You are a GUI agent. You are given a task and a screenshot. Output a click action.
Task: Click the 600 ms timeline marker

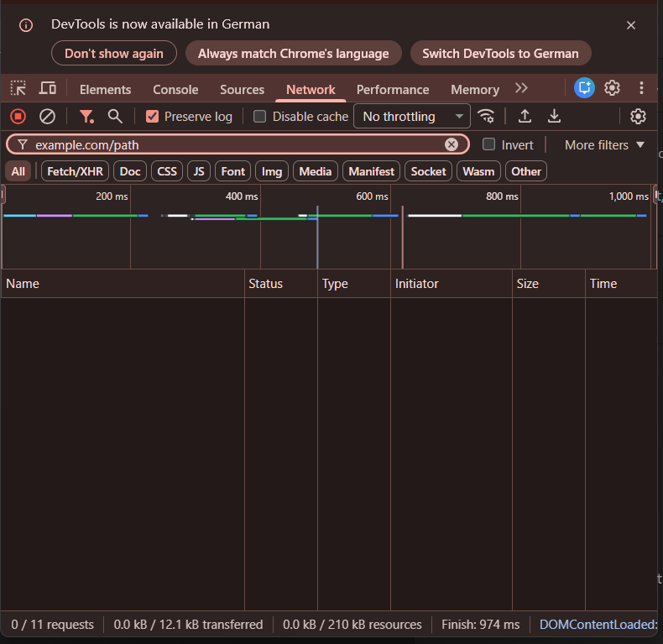pos(372,196)
